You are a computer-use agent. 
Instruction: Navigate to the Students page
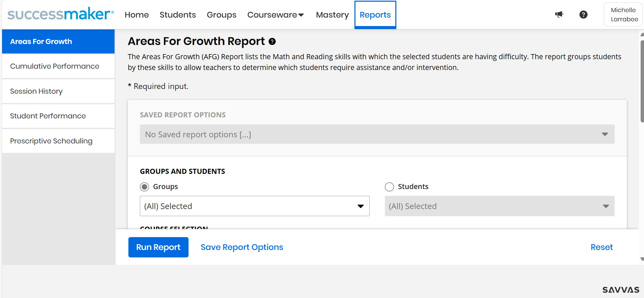click(x=178, y=15)
